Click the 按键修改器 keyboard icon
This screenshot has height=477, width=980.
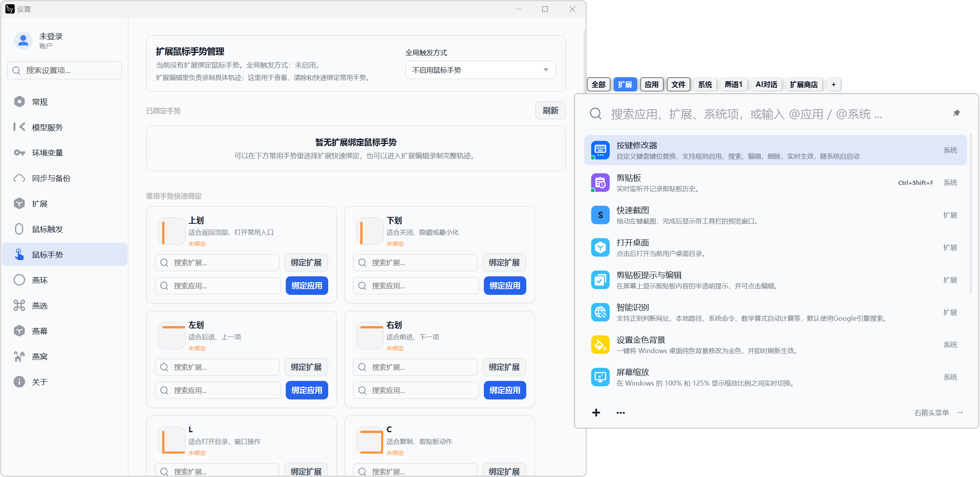pos(600,150)
